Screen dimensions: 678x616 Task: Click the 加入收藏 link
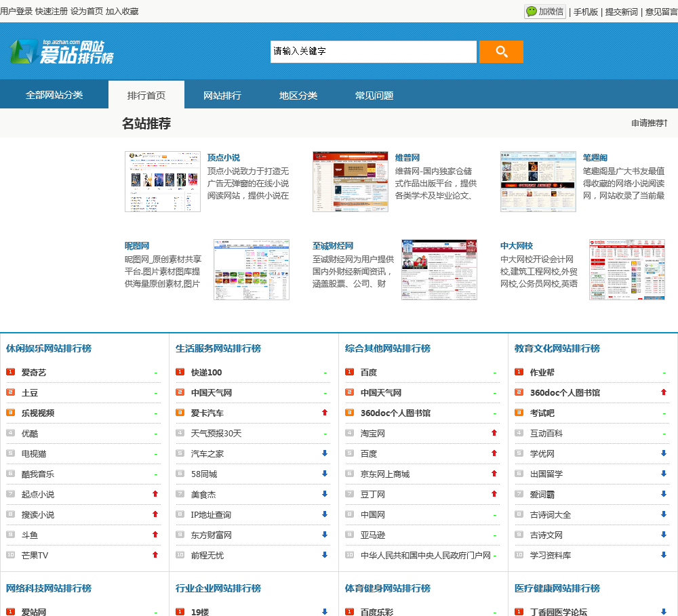[x=122, y=12]
